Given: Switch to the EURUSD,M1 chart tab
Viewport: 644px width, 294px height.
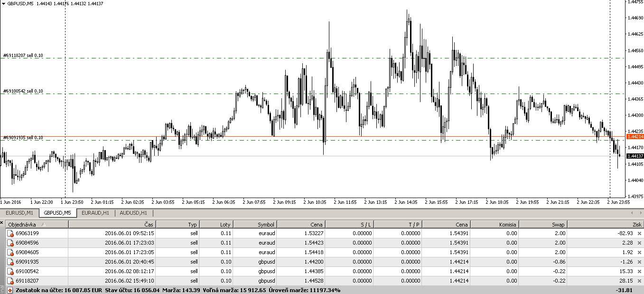Looking at the screenshot, I should pyautogui.click(x=19, y=213).
